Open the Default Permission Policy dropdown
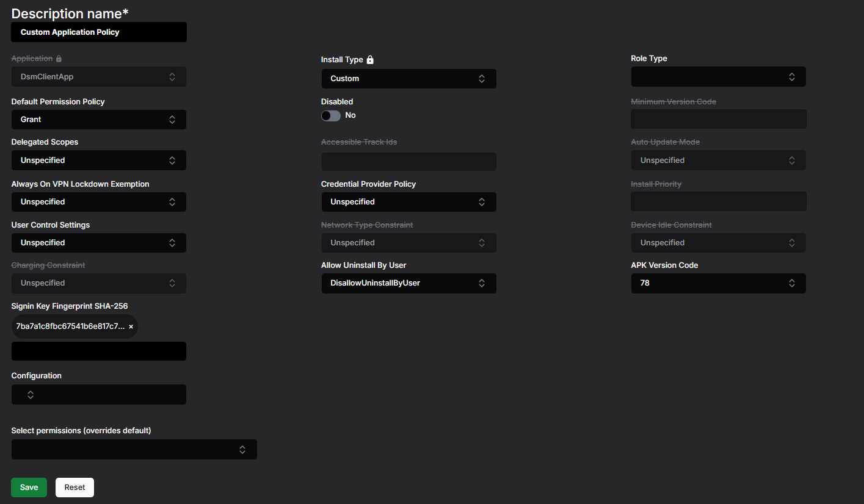The width and height of the screenshot is (864, 504). 99,120
